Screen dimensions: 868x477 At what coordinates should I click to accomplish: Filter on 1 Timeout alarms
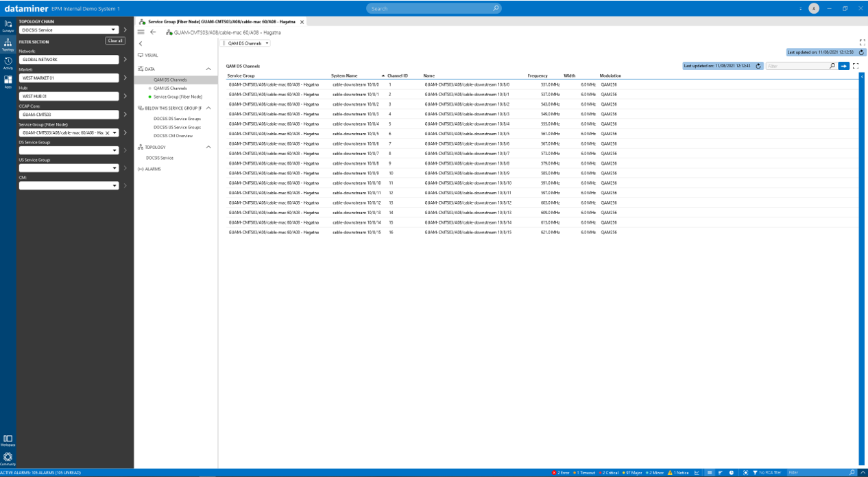coord(584,473)
